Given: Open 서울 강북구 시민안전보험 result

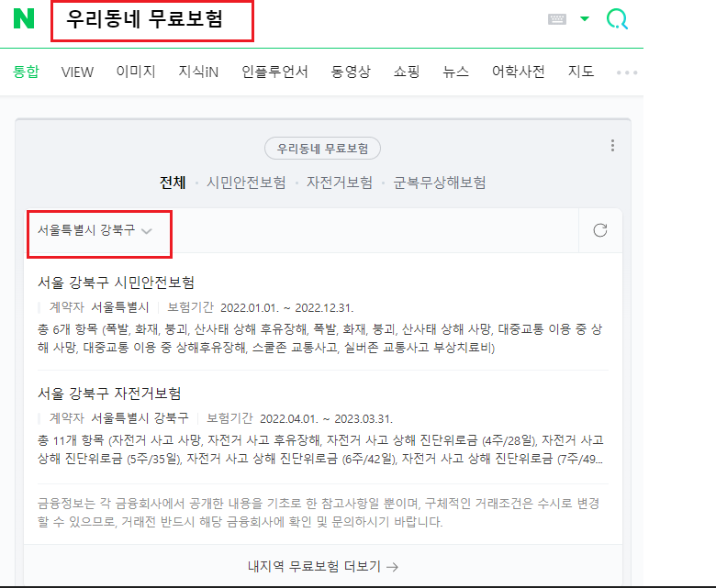Looking at the screenshot, I should click(x=116, y=283).
